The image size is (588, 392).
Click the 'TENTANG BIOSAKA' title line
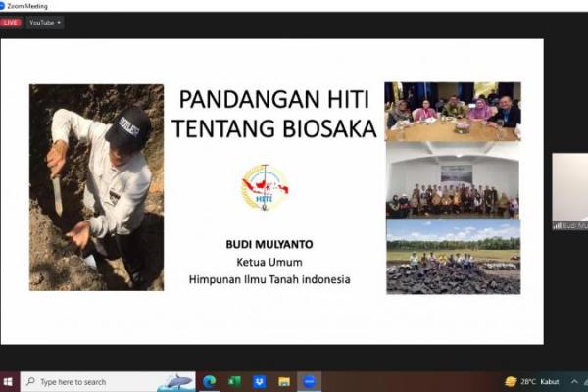click(274, 128)
